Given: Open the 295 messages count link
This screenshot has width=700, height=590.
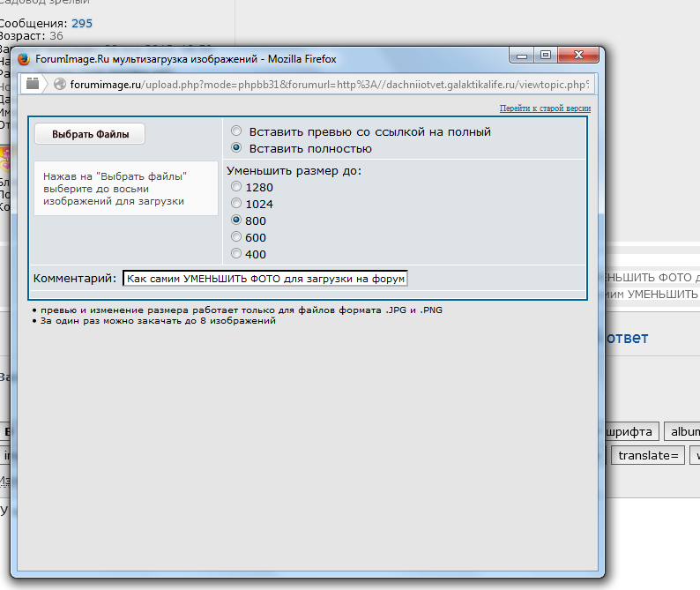Looking at the screenshot, I should click(81, 23).
